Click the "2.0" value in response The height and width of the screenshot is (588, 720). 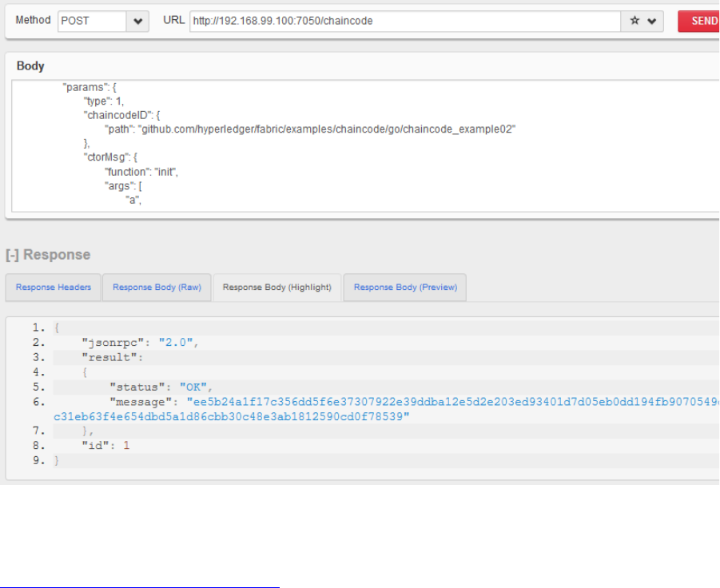coord(176,343)
